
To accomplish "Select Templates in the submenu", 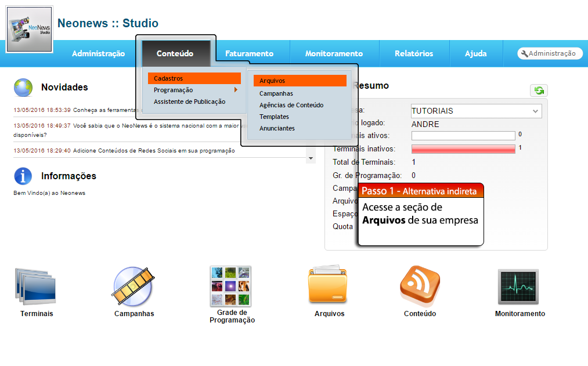I will click(x=274, y=117).
